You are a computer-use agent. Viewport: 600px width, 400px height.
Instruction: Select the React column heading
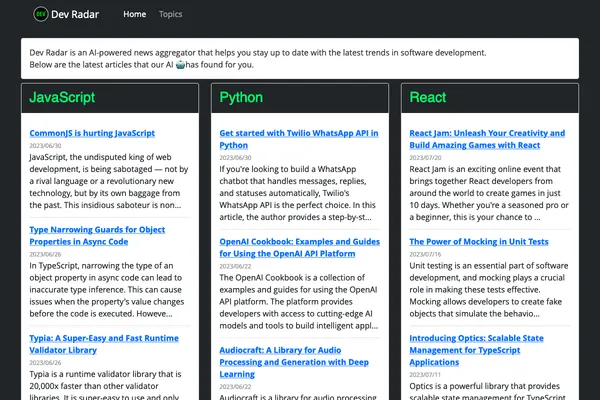pos(430,98)
